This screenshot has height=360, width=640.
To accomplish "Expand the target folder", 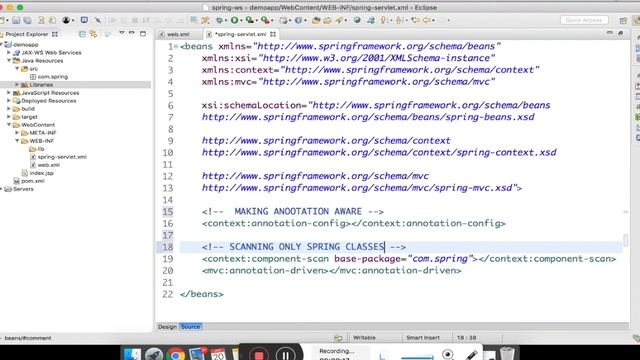I will point(9,117).
